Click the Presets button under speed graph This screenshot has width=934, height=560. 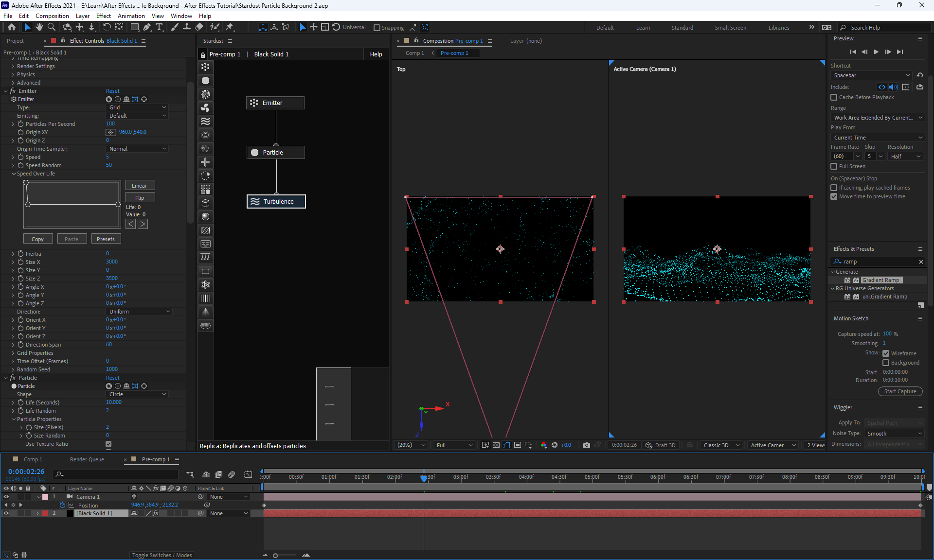tap(106, 239)
